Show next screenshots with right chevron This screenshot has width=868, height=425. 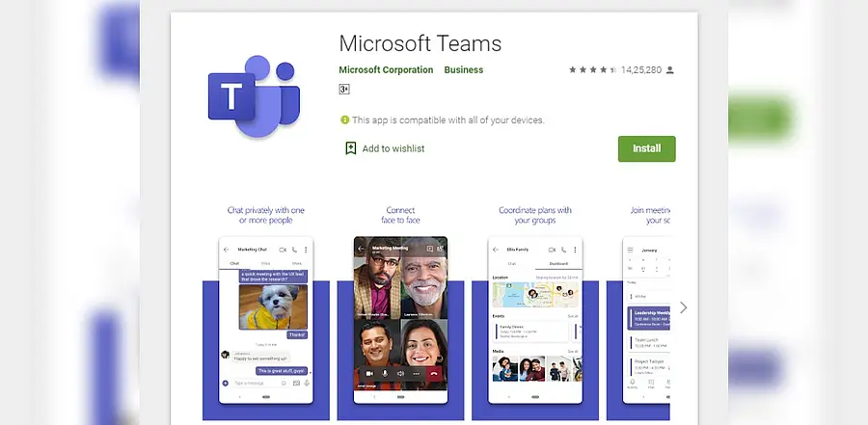tap(683, 307)
